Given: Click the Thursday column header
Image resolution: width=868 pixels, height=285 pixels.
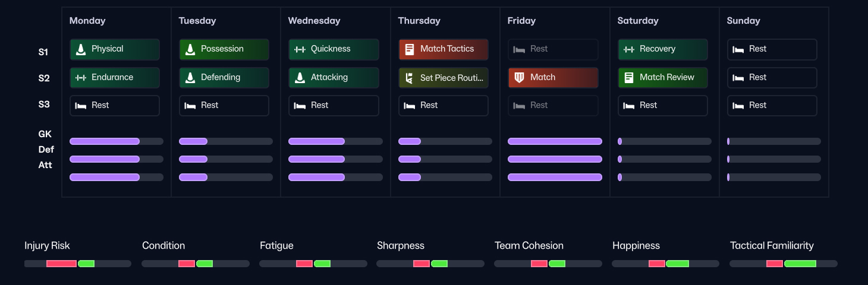Looking at the screenshot, I should click(419, 21).
